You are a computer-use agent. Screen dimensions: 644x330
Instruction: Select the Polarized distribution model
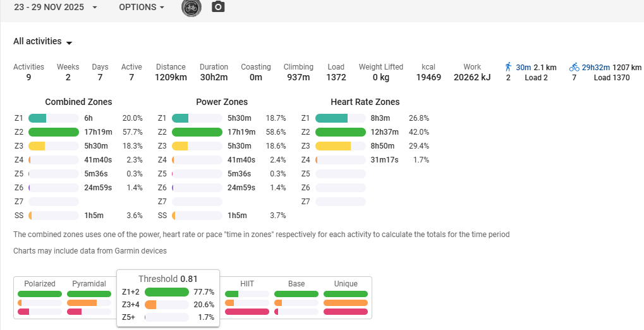[40, 284]
